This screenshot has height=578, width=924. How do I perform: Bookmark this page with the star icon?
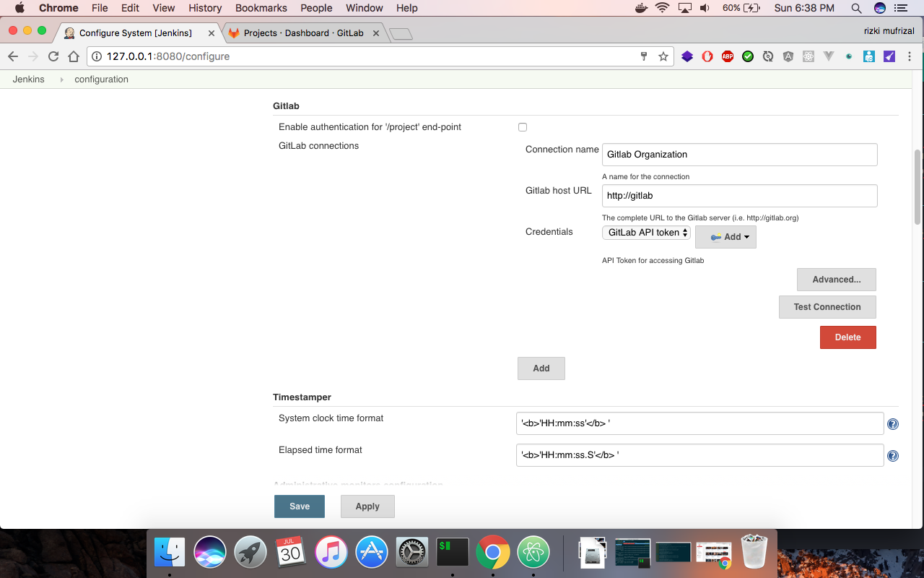click(663, 56)
